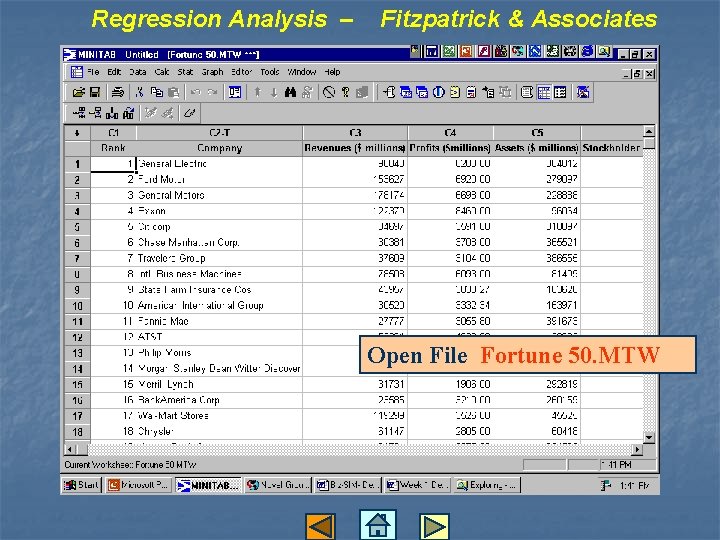Click the Wal-Mart Stores company cell
This screenshot has width=720, height=540.
coord(219,416)
